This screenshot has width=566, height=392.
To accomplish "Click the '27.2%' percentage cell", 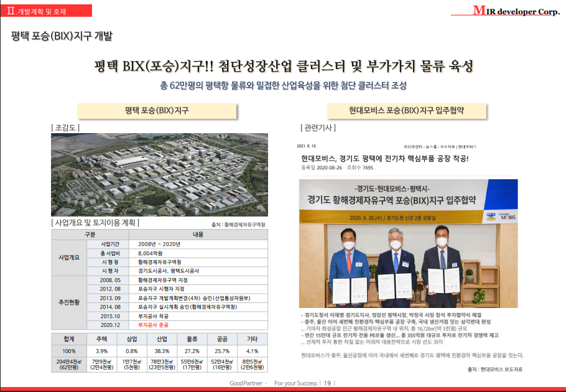I will (x=192, y=351).
